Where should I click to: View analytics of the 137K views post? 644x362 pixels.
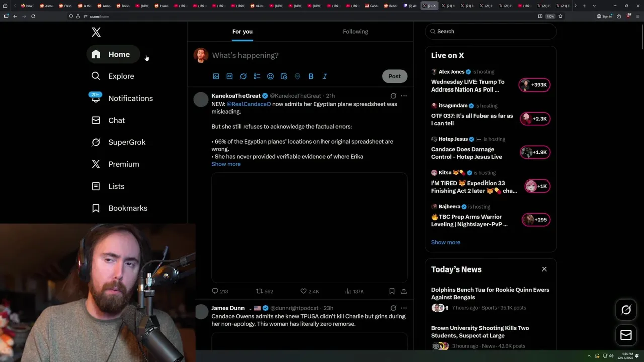coord(354,291)
